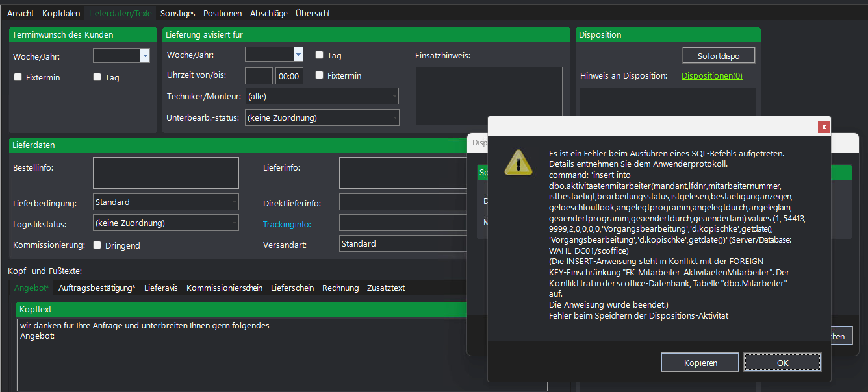Open the Kopfdaten tab

point(62,13)
